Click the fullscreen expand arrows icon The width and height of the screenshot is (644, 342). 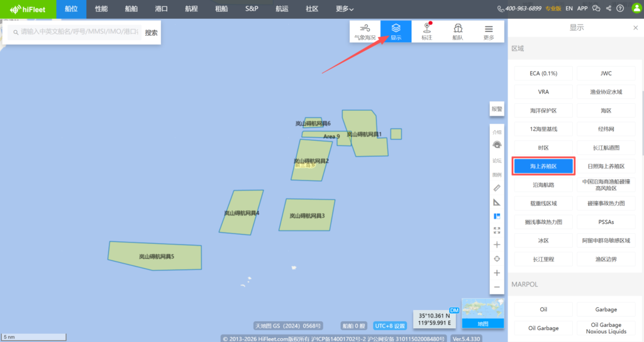(497, 230)
